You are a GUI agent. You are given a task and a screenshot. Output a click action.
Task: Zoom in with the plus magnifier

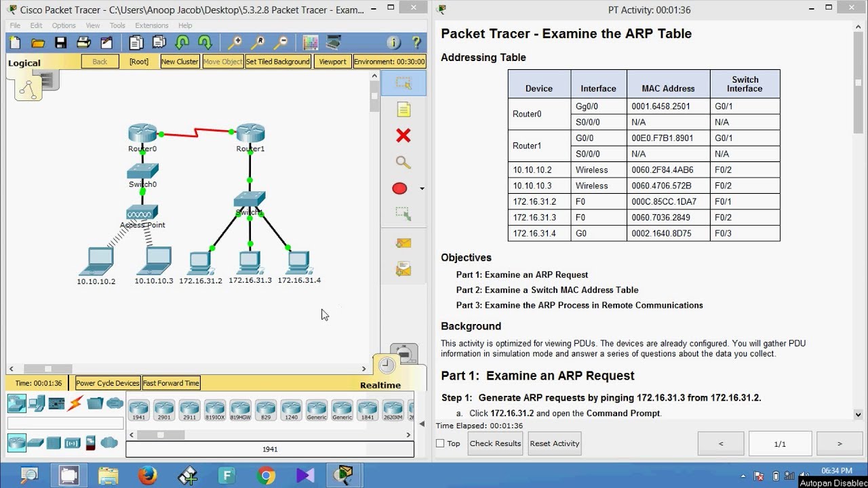(x=235, y=43)
